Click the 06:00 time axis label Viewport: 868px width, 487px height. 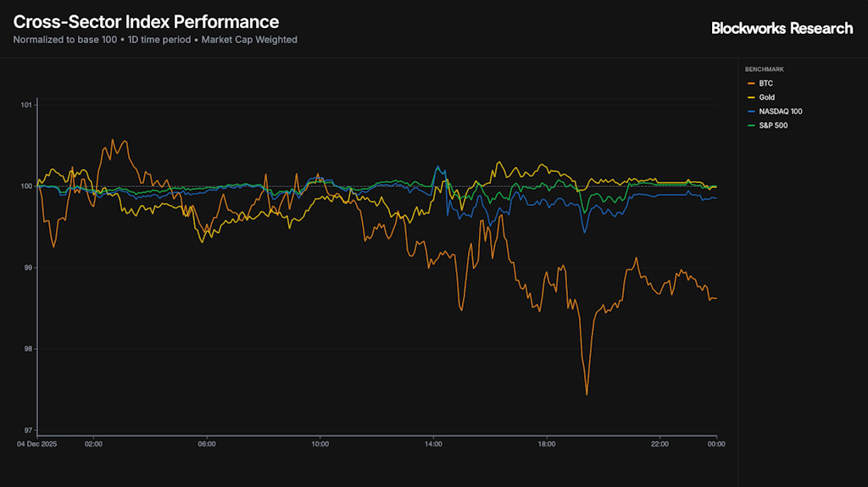(207, 443)
